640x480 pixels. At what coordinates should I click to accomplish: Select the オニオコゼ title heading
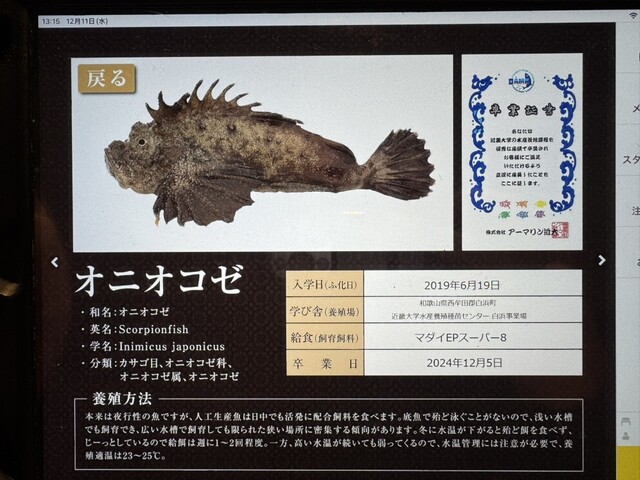tap(159, 280)
